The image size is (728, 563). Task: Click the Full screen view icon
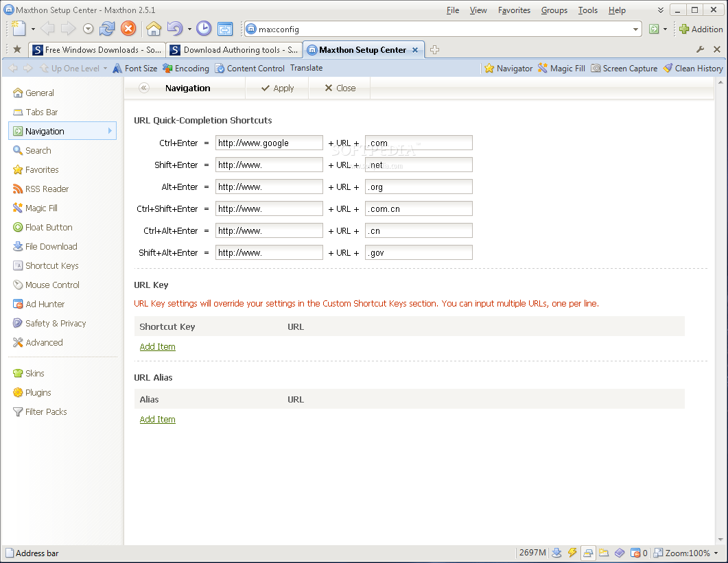coord(225,29)
